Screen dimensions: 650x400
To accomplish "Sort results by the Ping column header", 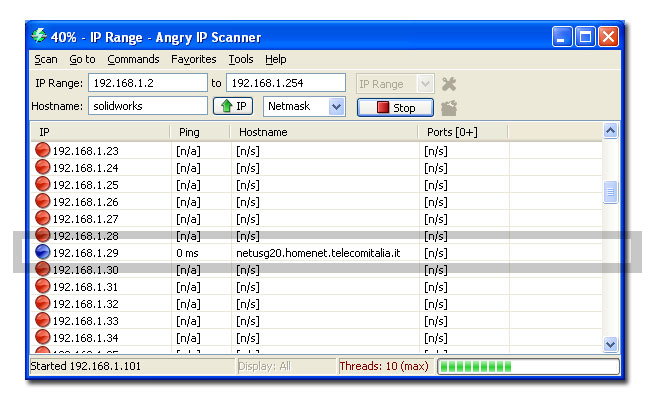I will (200, 132).
